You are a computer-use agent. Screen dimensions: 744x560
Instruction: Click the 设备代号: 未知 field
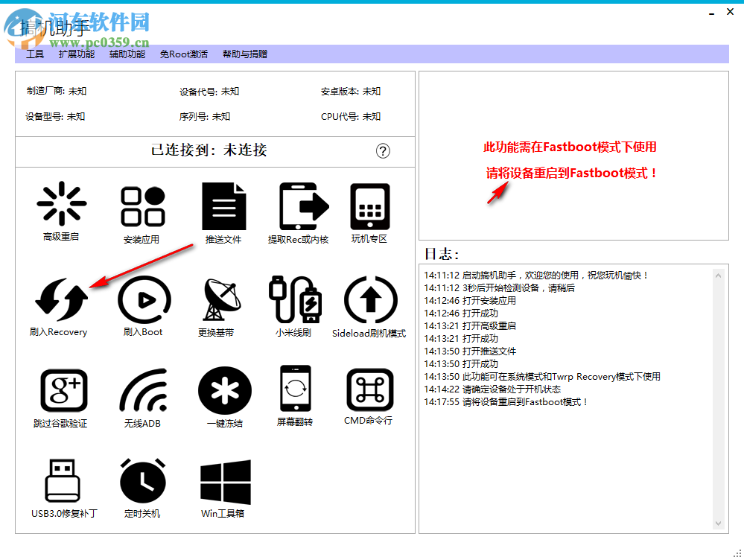[x=209, y=91]
